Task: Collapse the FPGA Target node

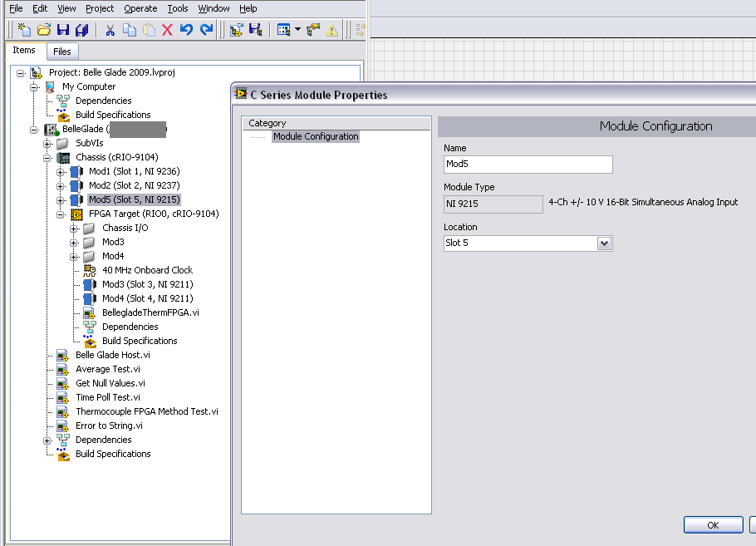Action: pos(61,214)
